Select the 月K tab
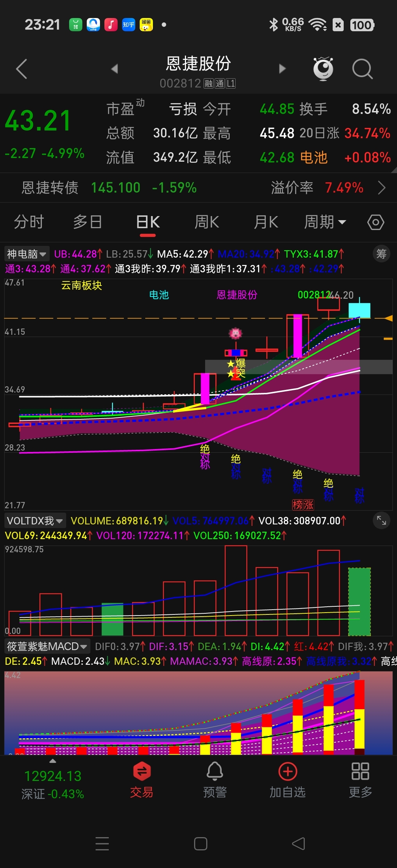397x868 pixels. tap(266, 222)
